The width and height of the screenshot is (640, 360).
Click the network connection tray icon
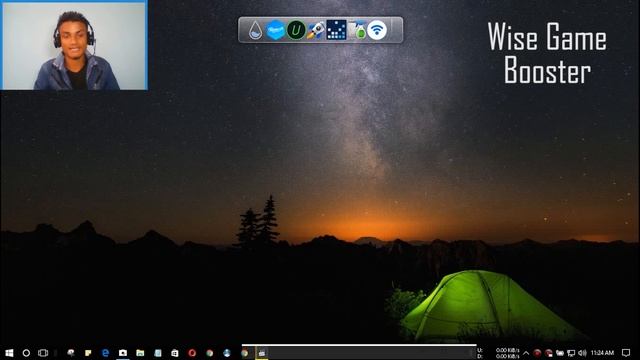click(x=571, y=353)
